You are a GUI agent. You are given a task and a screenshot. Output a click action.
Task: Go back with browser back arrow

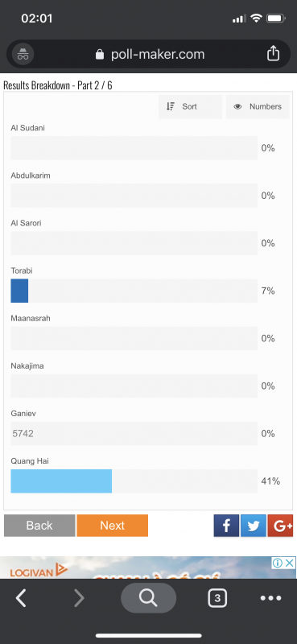22,598
